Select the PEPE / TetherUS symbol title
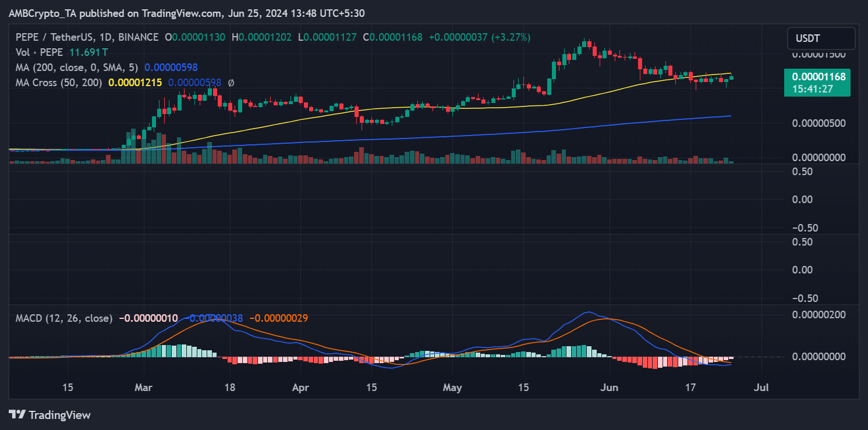Image resolution: width=868 pixels, height=430 pixels. [87, 37]
